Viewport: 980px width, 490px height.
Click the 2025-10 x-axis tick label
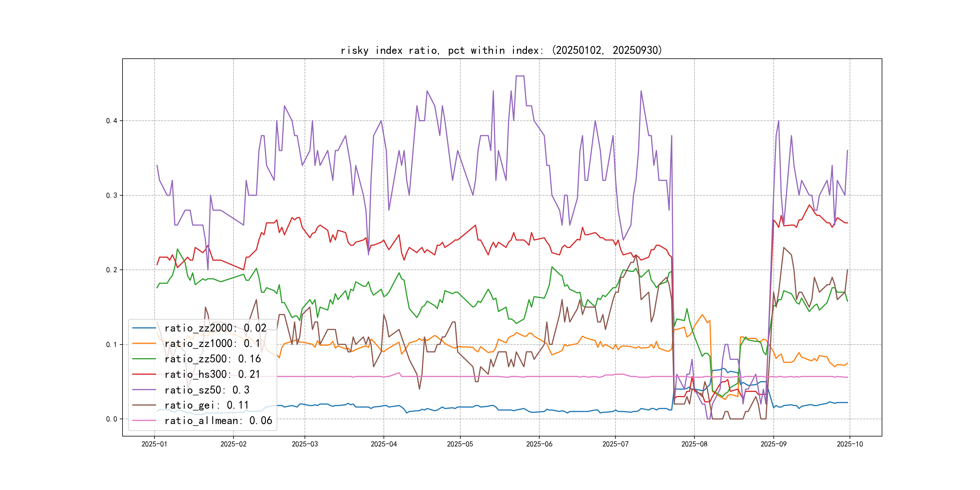click(x=850, y=444)
